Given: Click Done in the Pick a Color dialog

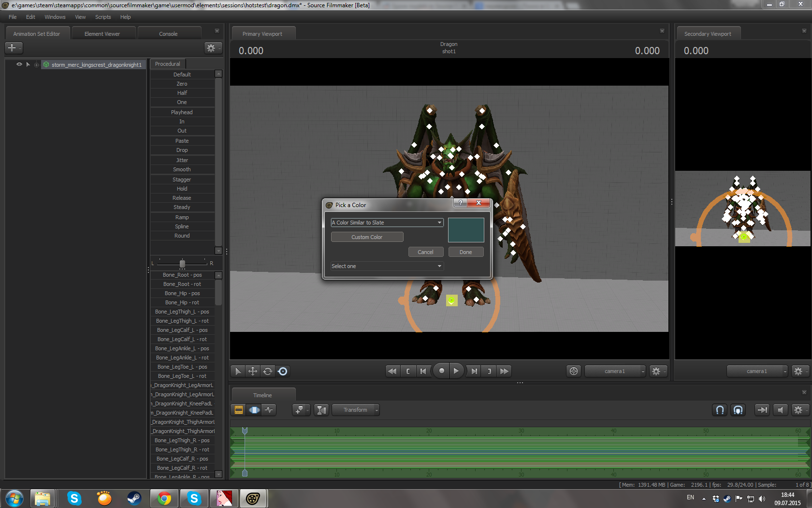Looking at the screenshot, I should (x=465, y=252).
